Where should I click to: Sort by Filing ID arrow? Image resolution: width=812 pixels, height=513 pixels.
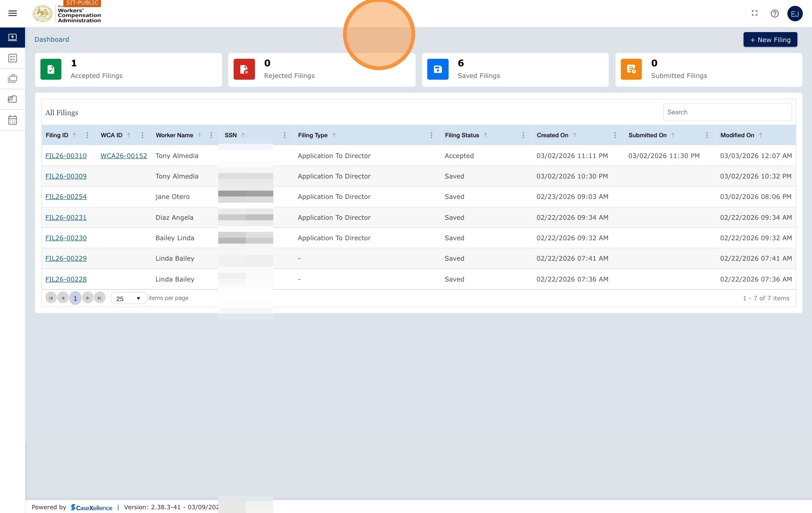(74, 135)
